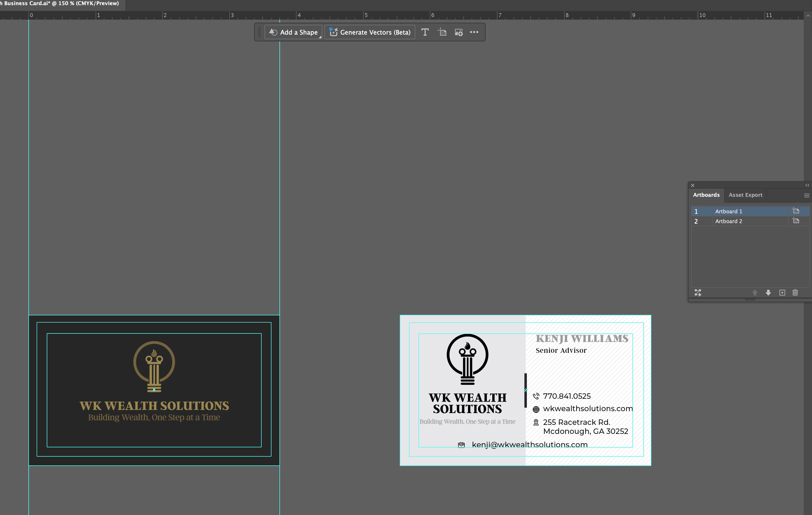Click Artboard tool icon in contextual bar
The height and width of the screenshot is (515, 812).
[x=442, y=32]
